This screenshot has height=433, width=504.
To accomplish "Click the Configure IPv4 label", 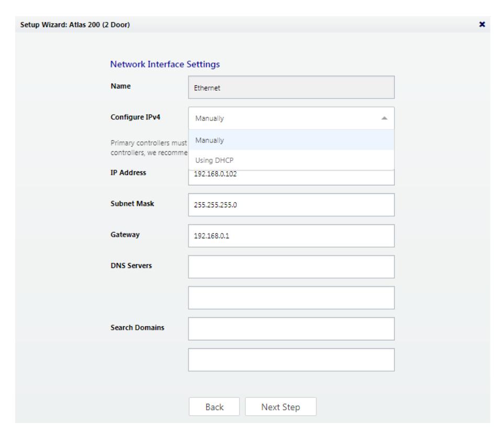I will pyautogui.click(x=136, y=117).
